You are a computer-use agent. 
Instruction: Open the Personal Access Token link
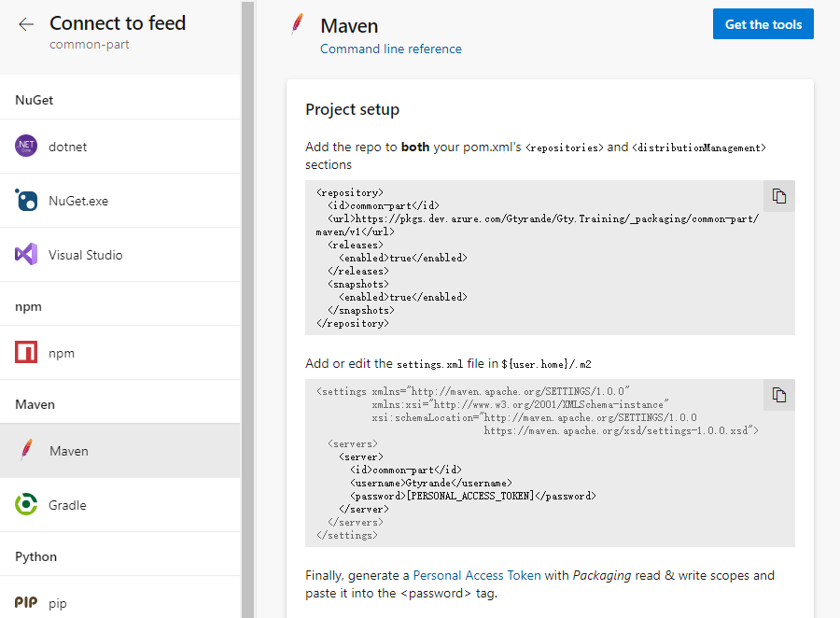tap(477, 575)
